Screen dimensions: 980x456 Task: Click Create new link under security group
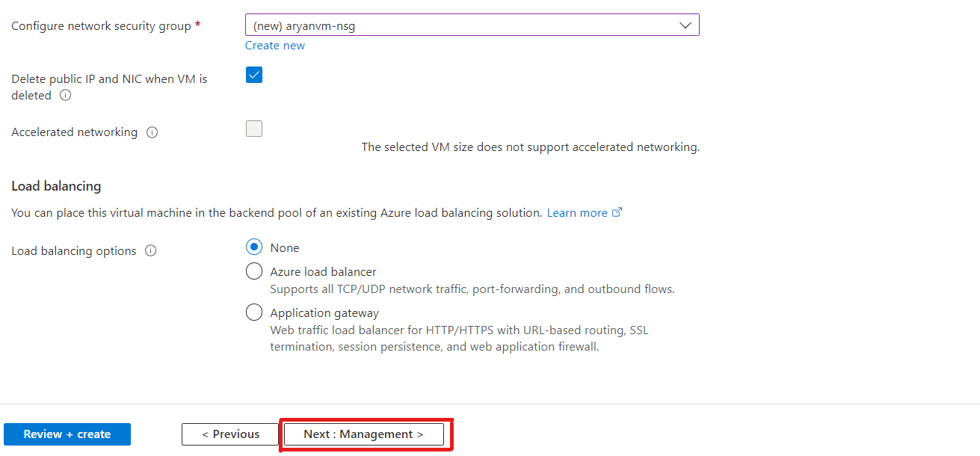pos(275,46)
